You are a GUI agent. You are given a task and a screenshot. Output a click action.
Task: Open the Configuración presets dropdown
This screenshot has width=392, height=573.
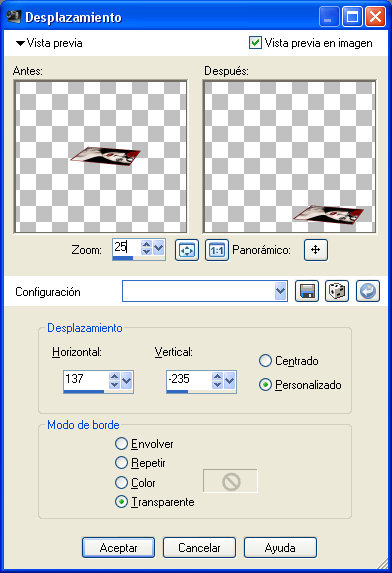280,291
